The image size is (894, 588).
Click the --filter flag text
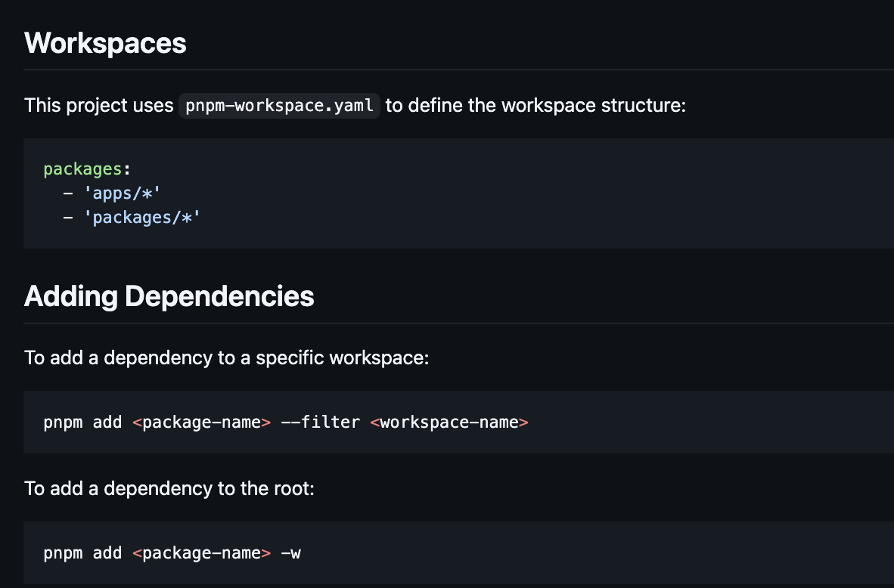click(321, 422)
